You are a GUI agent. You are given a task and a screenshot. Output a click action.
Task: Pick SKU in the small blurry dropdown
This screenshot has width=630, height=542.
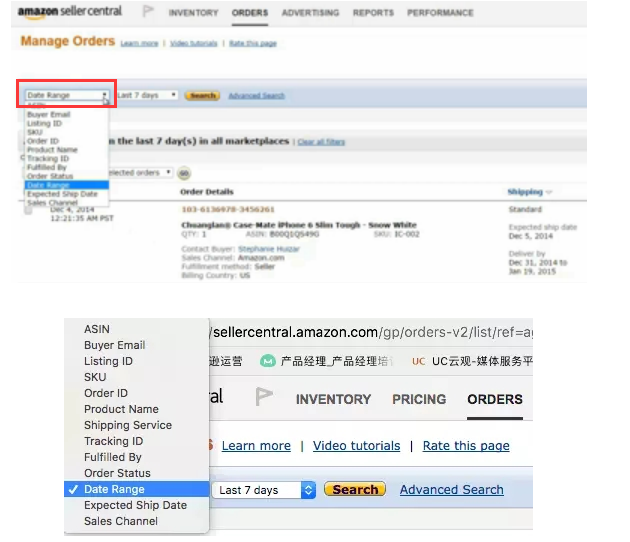tap(67, 132)
